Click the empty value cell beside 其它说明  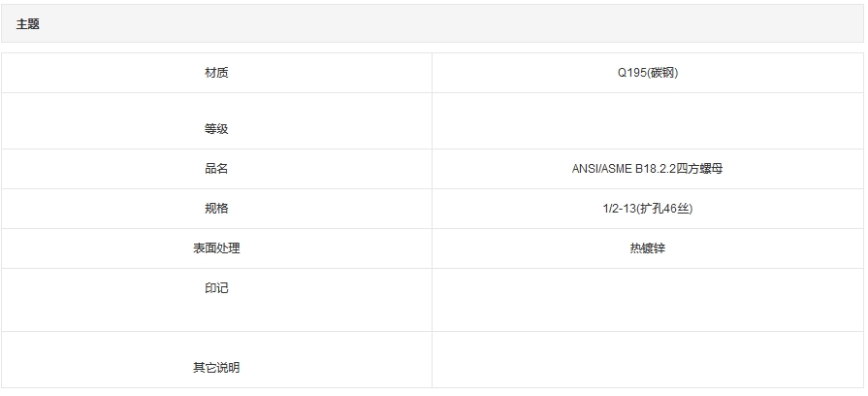click(647, 360)
